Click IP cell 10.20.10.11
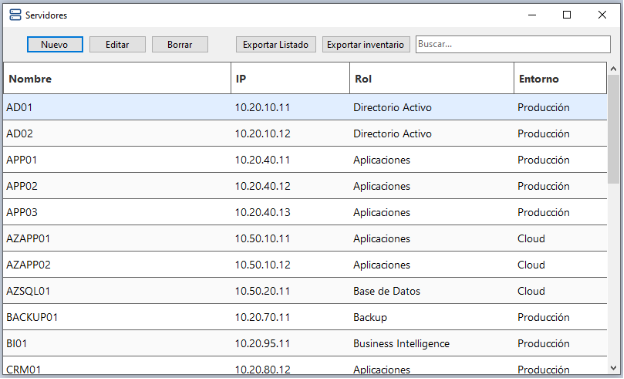The image size is (624, 379). click(x=263, y=107)
